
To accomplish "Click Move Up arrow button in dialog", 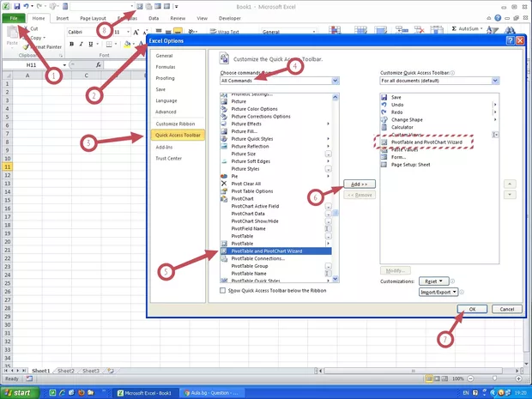I will [510, 184].
